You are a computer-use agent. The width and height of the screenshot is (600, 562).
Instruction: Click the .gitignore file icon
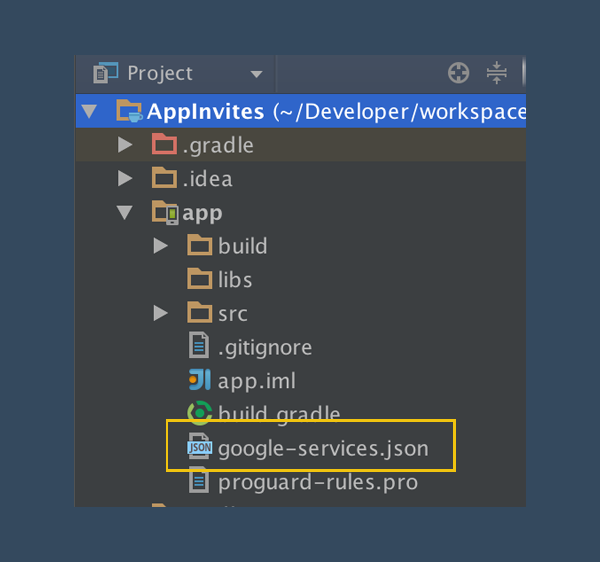[x=199, y=345]
